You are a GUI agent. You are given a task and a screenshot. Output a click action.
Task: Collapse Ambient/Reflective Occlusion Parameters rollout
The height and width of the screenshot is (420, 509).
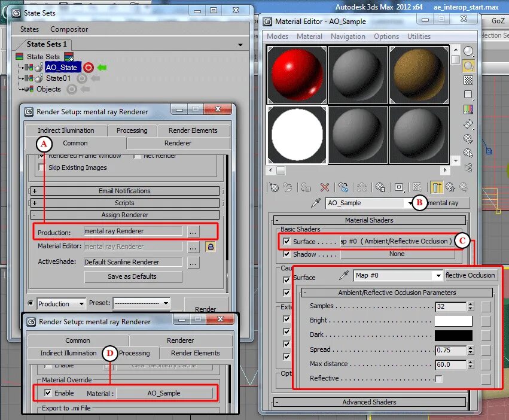397,293
